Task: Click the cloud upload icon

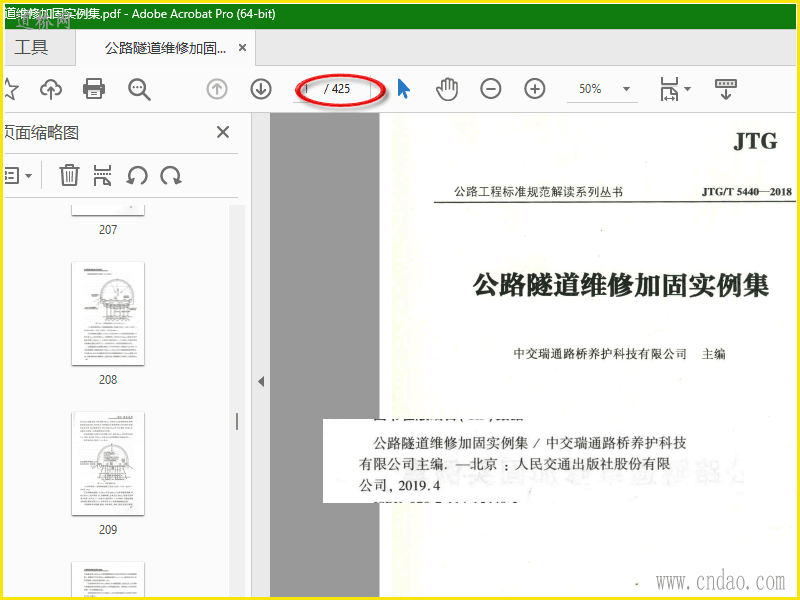Action: [x=51, y=89]
